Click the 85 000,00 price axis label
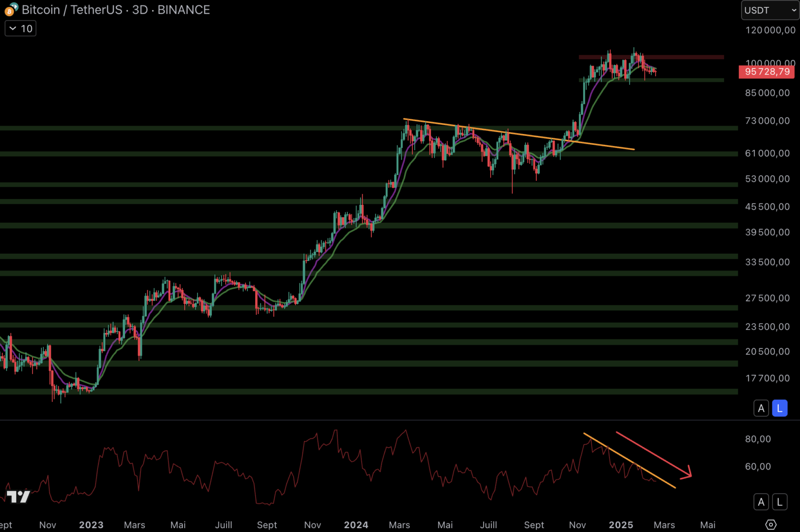This screenshot has width=800, height=532. point(767,93)
